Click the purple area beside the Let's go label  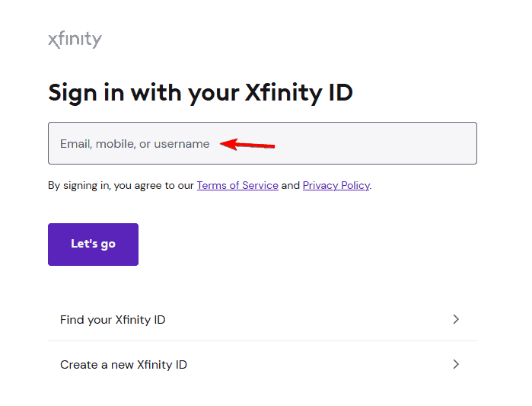point(127,245)
